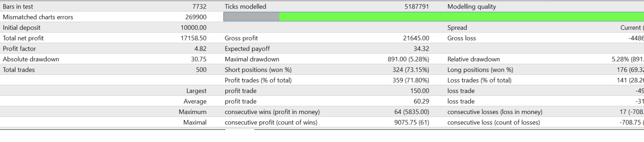Click the Maximal drawdown value
Viewport: 644px width, 142px height.
click(408, 59)
